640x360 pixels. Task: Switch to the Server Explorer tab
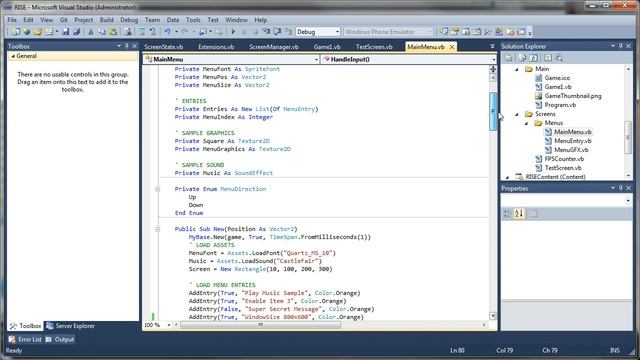[x=71, y=326]
